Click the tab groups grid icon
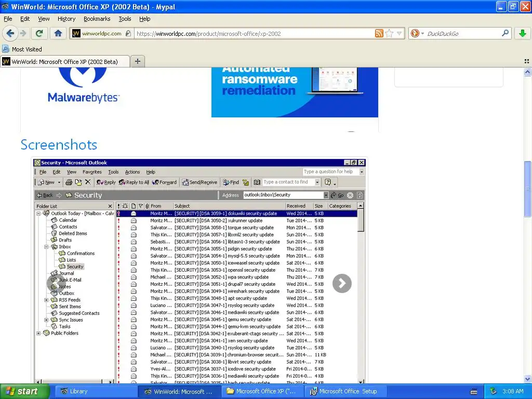Screen dimensions: 532x399 point(527,61)
